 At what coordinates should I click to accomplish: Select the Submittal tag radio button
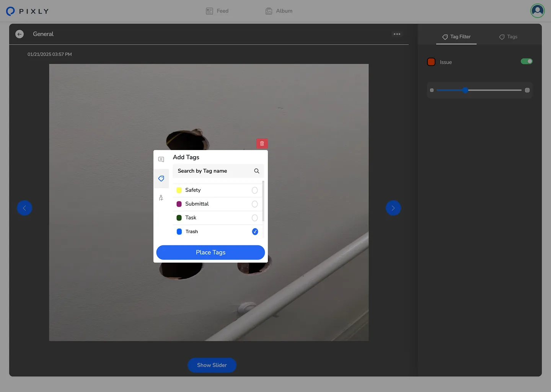click(x=255, y=204)
